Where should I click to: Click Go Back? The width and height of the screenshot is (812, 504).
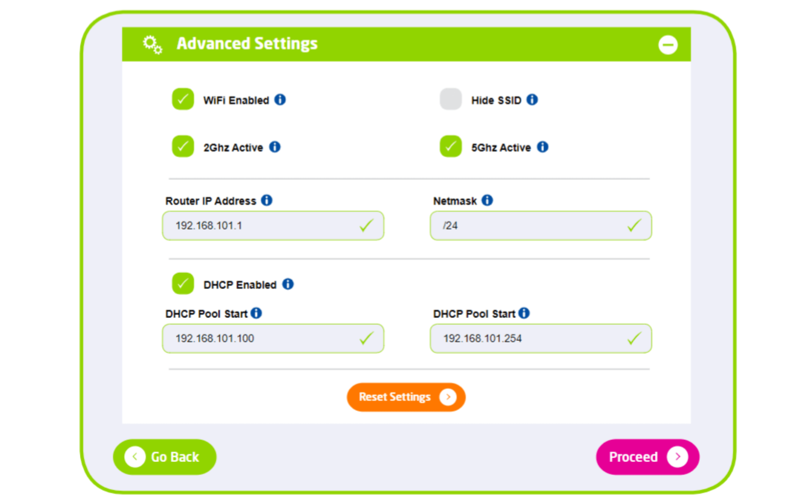pyautogui.click(x=165, y=457)
